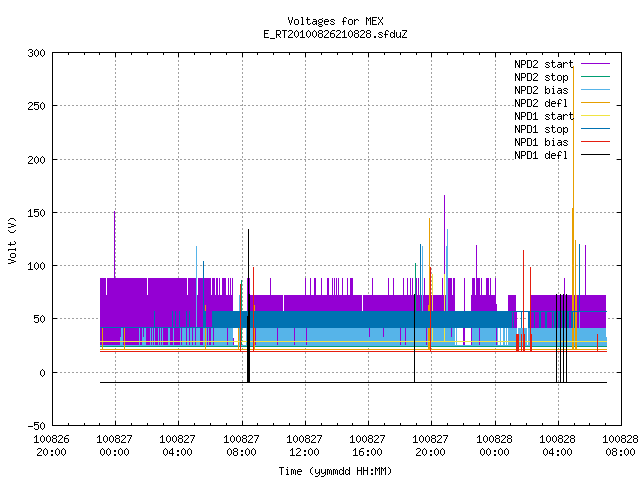Select the 'NPD1 defl' legend label
Screen dimensions: 640x480
[541, 156]
